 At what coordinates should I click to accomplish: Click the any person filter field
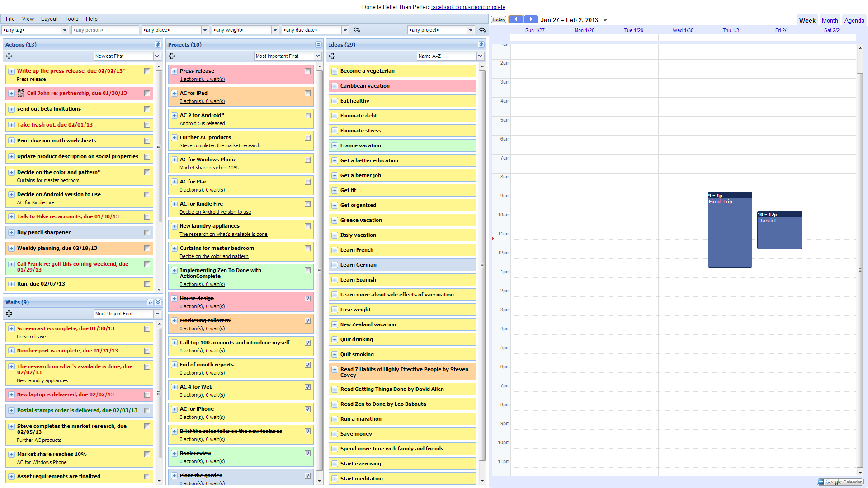[x=105, y=30]
